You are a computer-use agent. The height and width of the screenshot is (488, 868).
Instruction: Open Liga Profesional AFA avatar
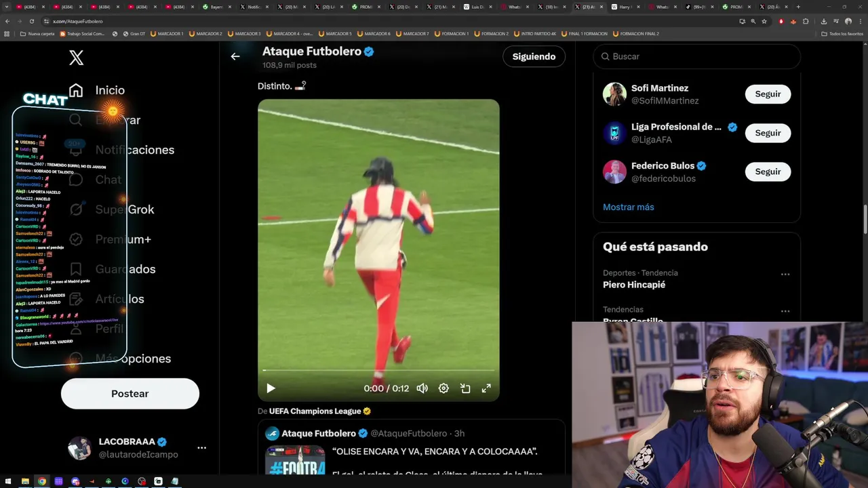[x=614, y=133]
